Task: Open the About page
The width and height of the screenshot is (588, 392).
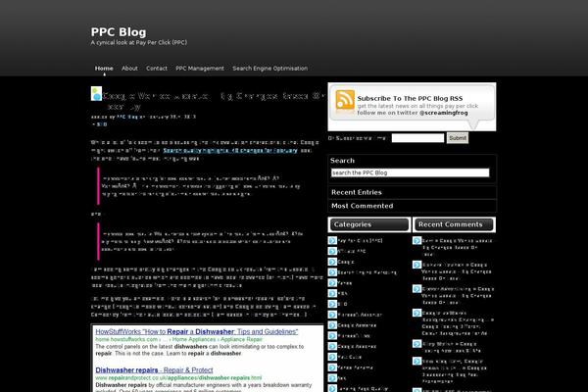Action: tap(129, 69)
